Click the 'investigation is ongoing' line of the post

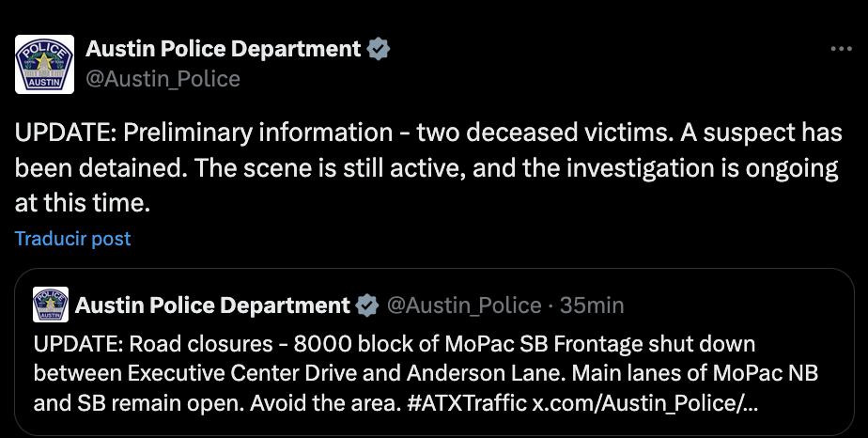[x=702, y=168]
